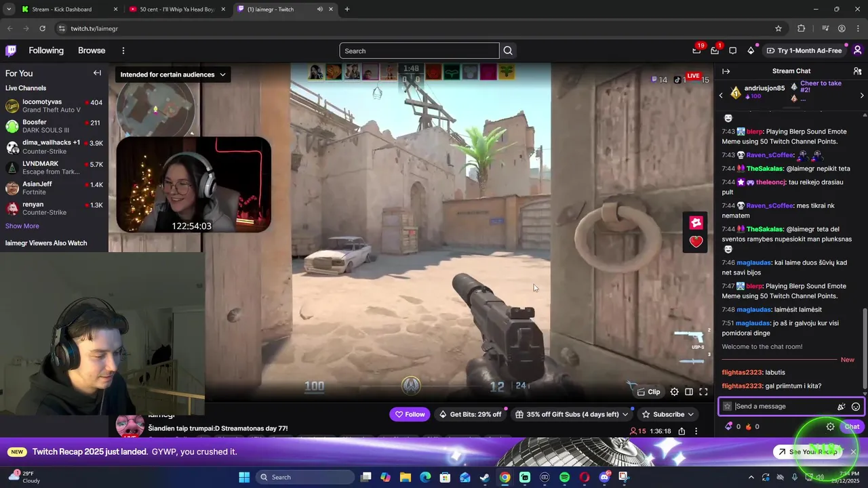Go to Following page
Viewport: 868px width, 488px height.
pyautogui.click(x=46, y=51)
